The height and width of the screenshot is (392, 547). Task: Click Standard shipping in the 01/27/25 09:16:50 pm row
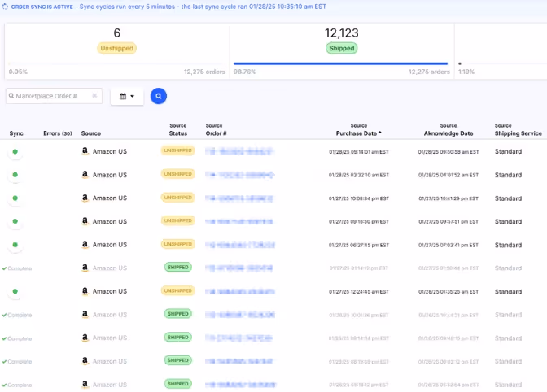pyautogui.click(x=508, y=221)
